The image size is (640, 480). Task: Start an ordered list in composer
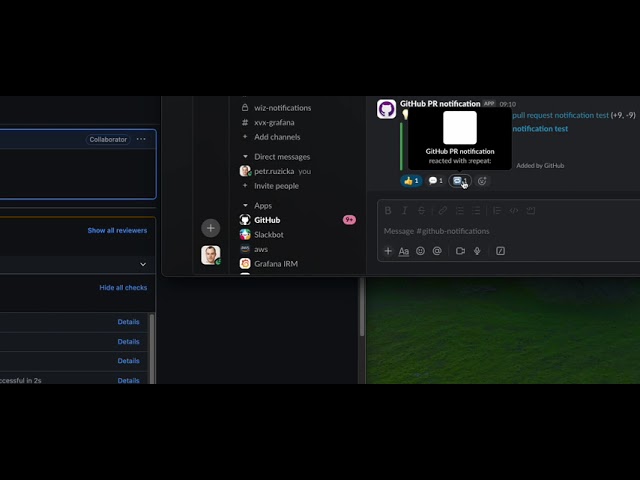[x=460, y=211]
